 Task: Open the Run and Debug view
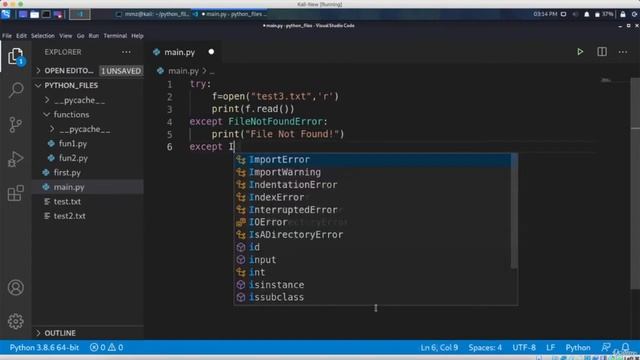[x=16, y=159]
